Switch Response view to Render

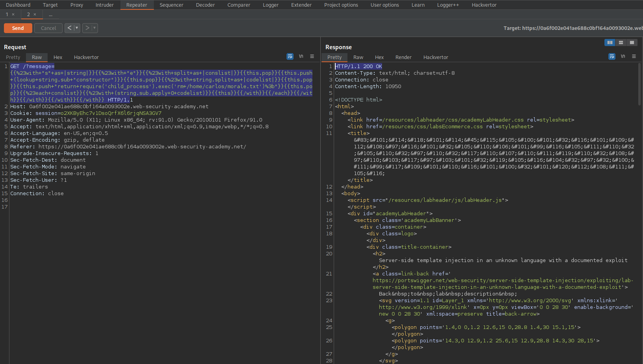tap(404, 57)
